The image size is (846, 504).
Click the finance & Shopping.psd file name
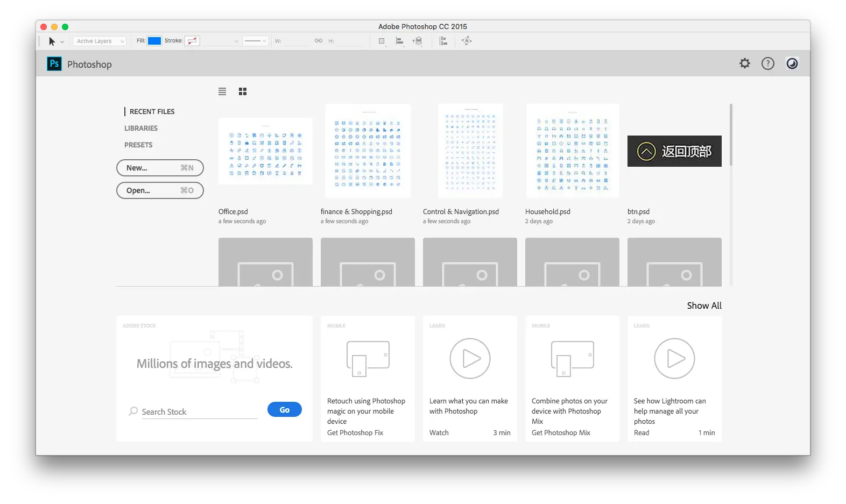[356, 212]
